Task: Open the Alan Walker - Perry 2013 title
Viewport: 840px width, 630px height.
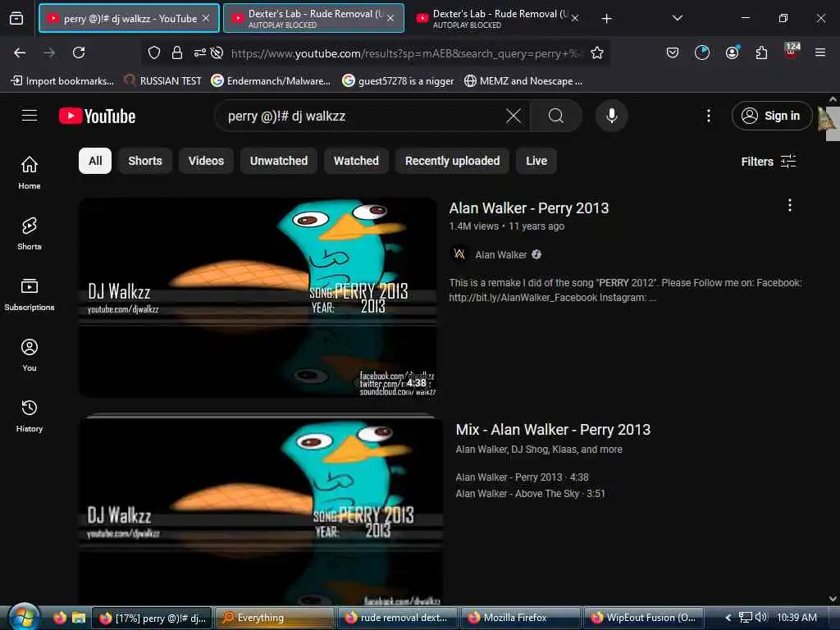Action: point(529,208)
